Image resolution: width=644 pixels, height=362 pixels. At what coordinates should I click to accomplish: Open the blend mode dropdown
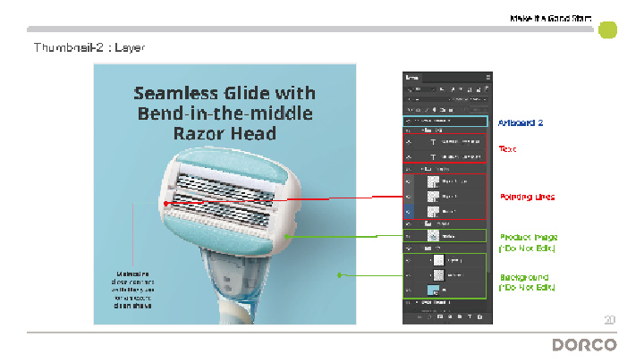coord(427,99)
